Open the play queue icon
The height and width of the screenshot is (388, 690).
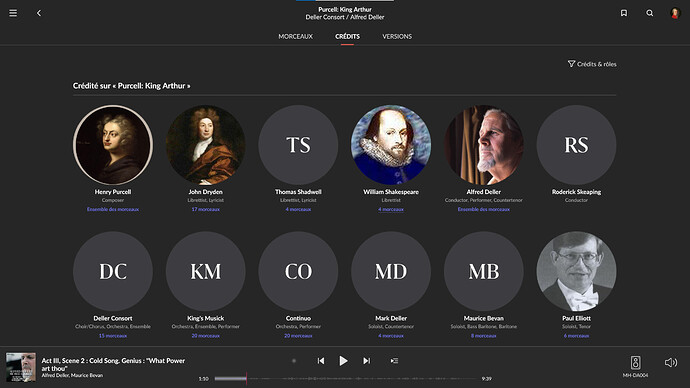pyautogui.click(x=394, y=361)
